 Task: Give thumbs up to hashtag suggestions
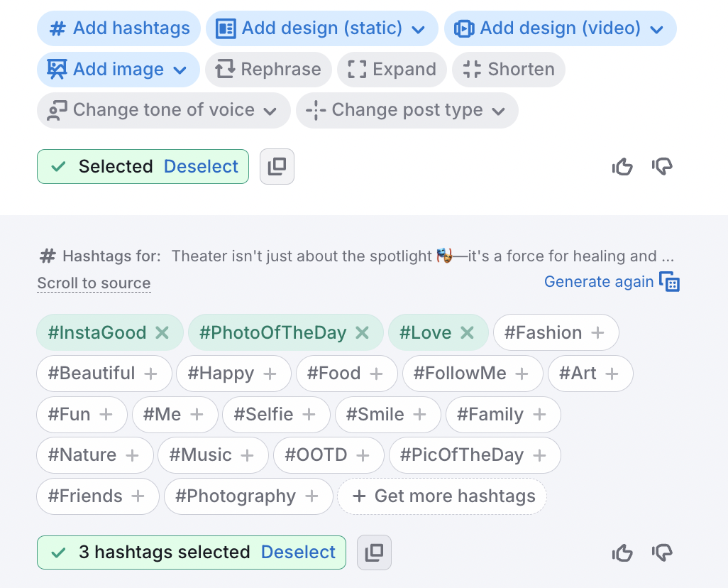click(x=622, y=552)
